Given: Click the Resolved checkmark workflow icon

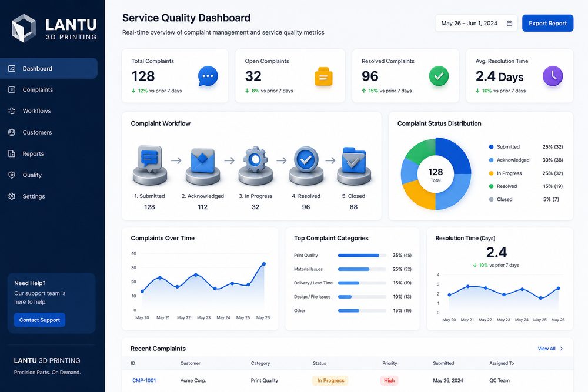Looking at the screenshot, I should click(x=306, y=165).
